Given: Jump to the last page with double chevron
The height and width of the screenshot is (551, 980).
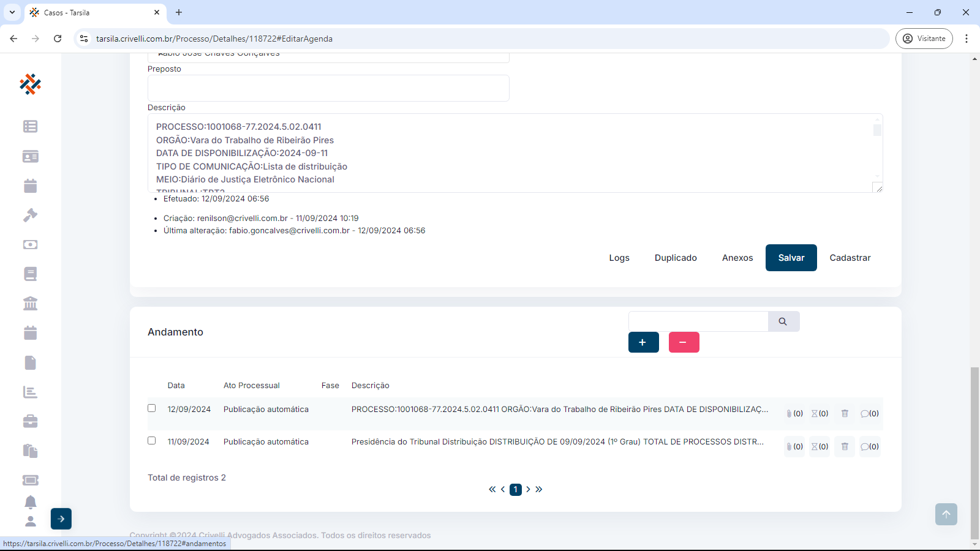Looking at the screenshot, I should [539, 489].
